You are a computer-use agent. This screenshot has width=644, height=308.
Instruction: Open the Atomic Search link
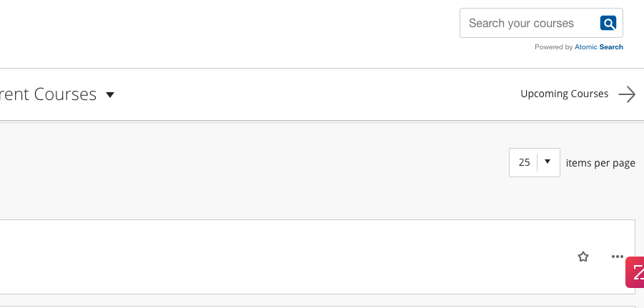(x=599, y=47)
